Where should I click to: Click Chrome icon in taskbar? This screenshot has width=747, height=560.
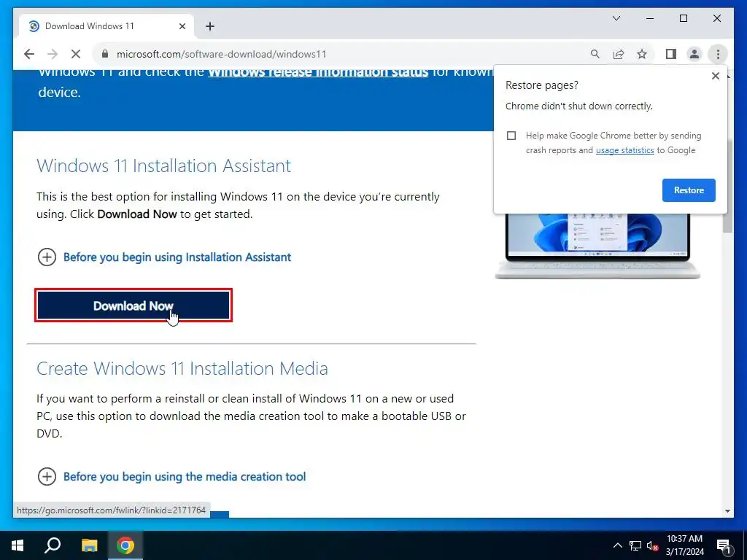click(x=125, y=545)
